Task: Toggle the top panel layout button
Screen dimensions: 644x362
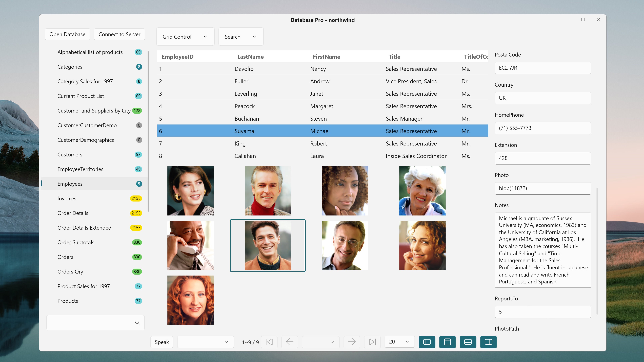Action: [x=447, y=342]
